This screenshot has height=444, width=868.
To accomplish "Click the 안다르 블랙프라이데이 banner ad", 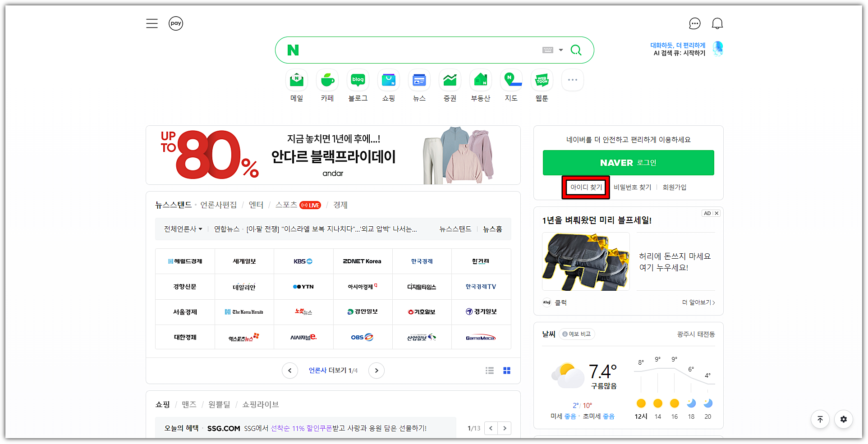I will pyautogui.click(x=333, y=155).
